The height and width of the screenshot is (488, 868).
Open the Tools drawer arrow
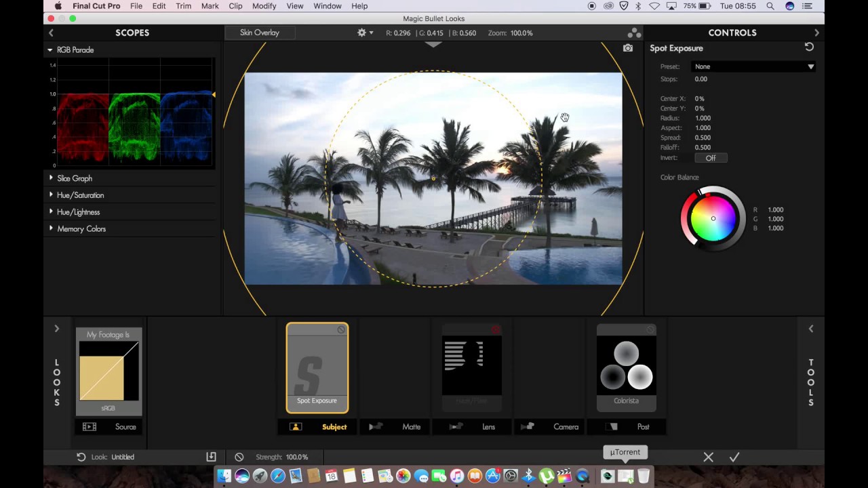point(811,329)
